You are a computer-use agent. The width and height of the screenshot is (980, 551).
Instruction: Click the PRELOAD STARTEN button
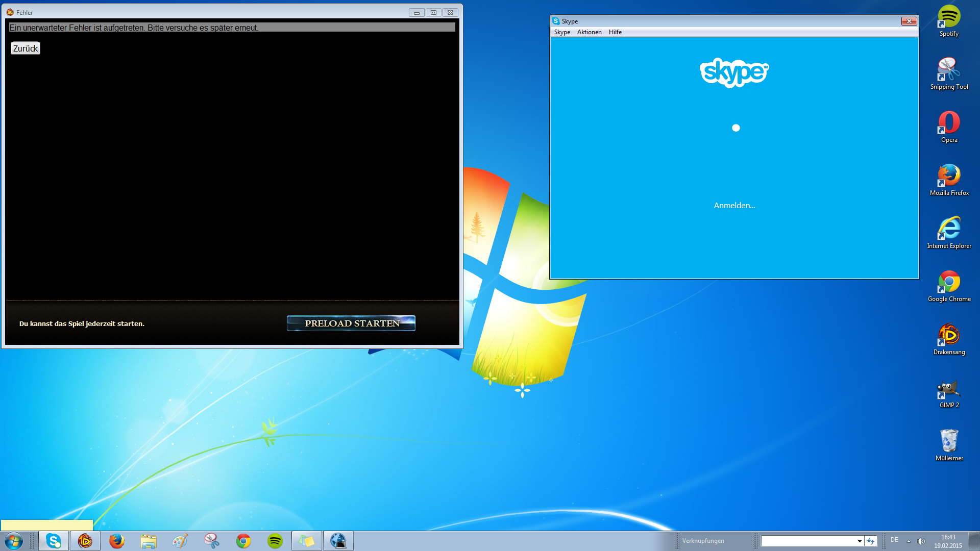click(351, 323)
